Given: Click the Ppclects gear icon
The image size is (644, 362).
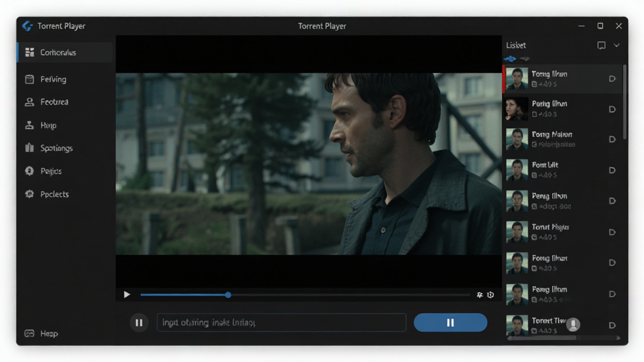Looking at the screenshot, I should pyautogui.click(x=29, y=194).
